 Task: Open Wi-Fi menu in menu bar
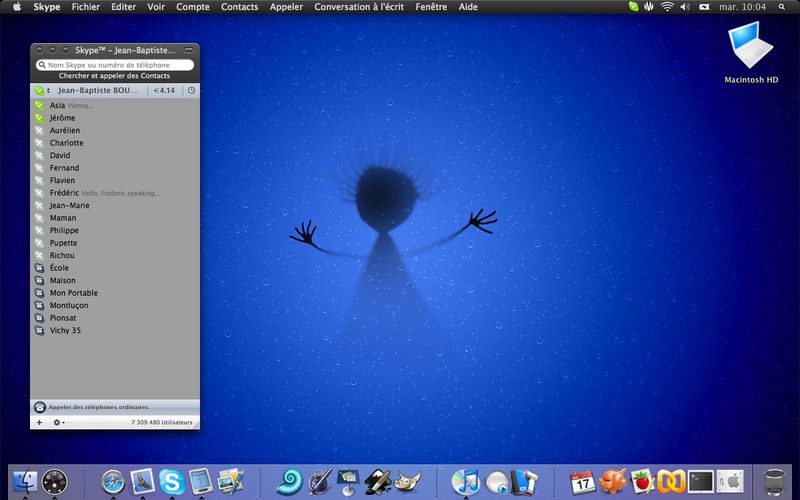tap(667, 7)
